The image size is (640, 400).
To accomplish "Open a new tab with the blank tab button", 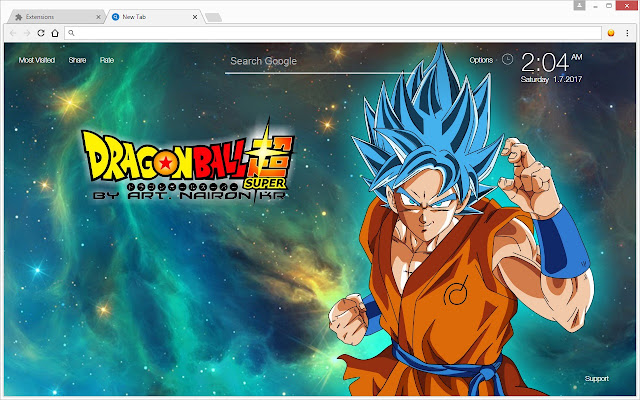I will tap(213, 17).
